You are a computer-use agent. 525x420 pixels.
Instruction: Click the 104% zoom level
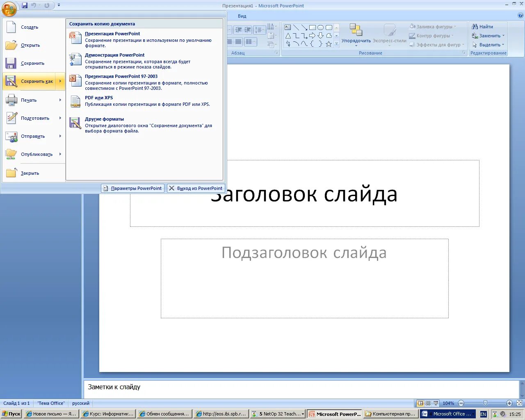click(448, 403)
